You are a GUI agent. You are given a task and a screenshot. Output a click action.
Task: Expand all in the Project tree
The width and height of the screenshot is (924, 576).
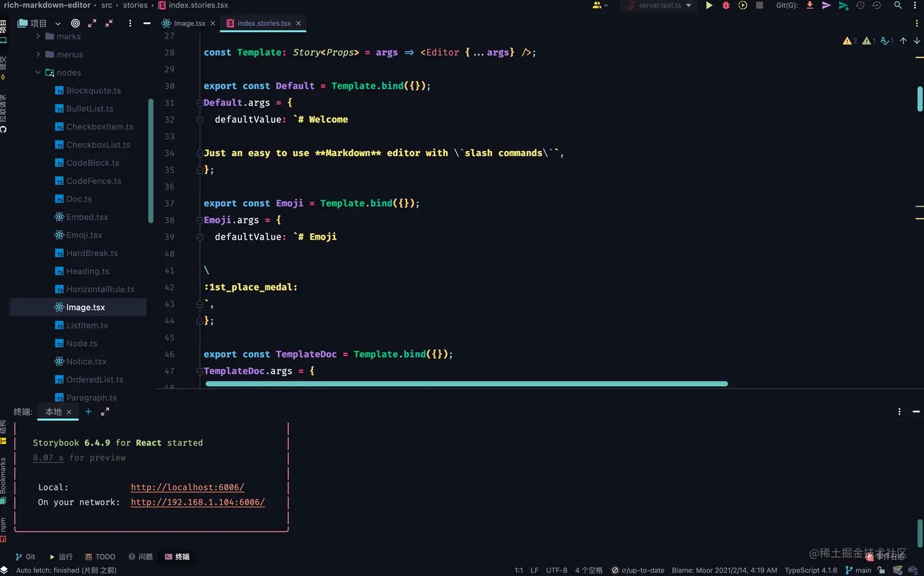coord(92,23)
